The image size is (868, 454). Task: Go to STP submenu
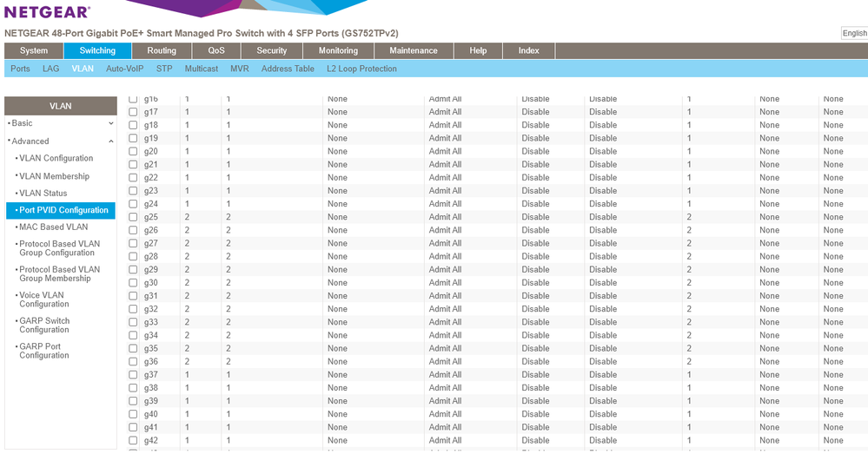(164, 69)
